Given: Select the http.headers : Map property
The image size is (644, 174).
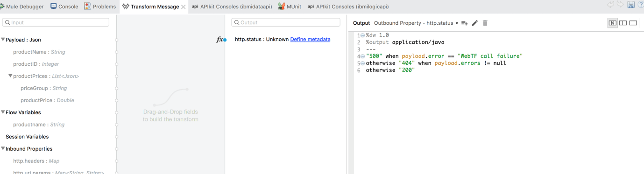Looking at the screenshot, I should tap(36, 161).
